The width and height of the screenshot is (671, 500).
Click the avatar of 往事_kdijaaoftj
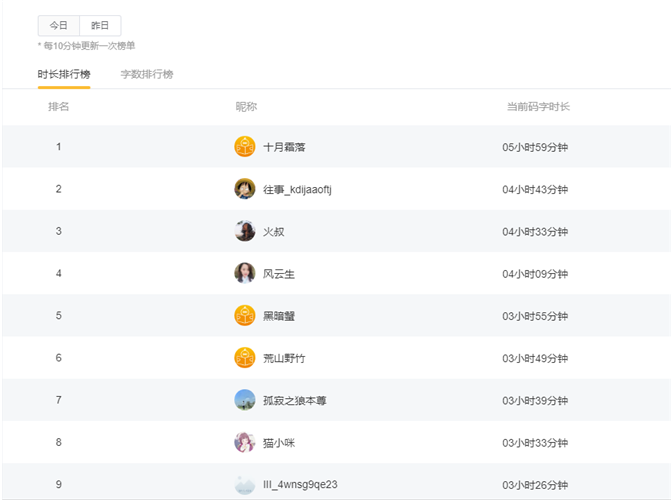[245, 189]
